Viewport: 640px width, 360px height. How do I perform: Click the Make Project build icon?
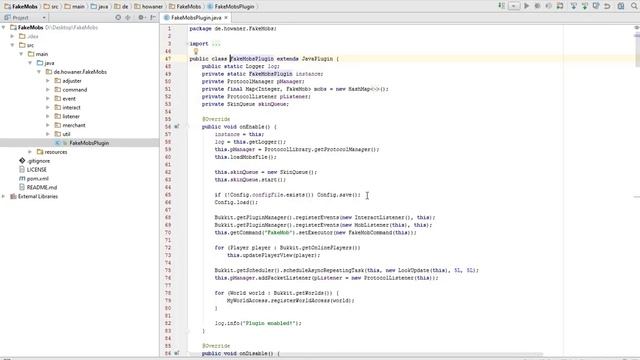(x=501, y=6)
